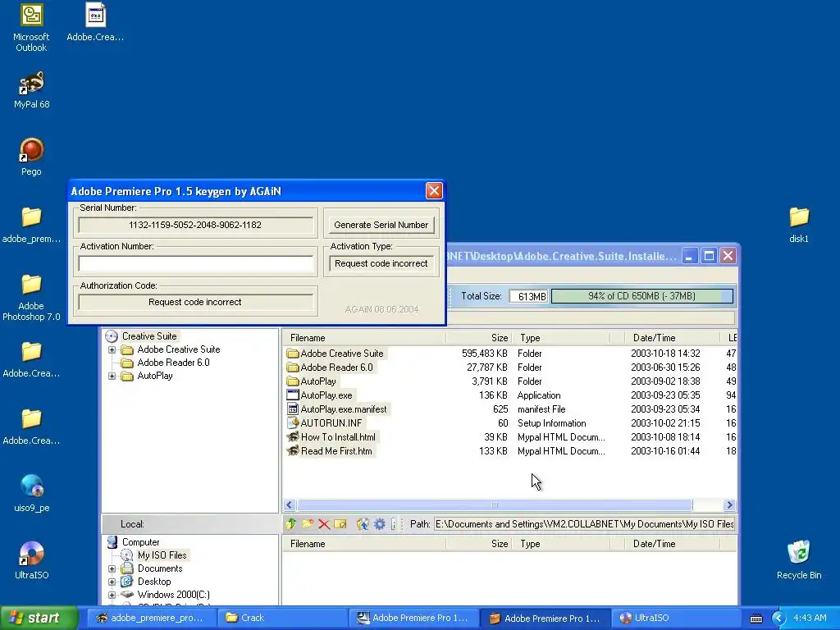Viewport: 840px width, 630px height.
Task: Expand the Adobe Creative Suite tree node
Action: (112, 349)
